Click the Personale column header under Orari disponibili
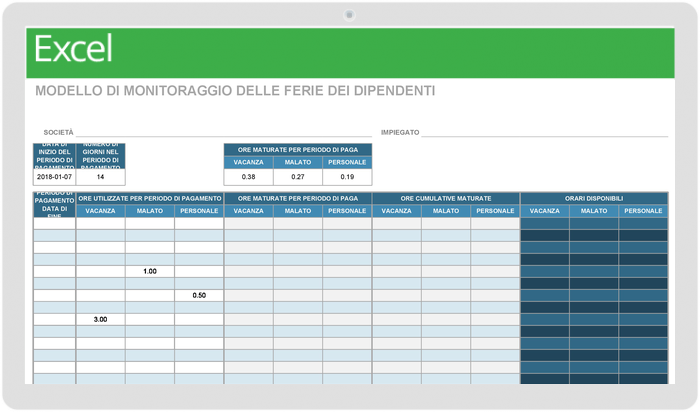Viewport: 700px width, 412px height. click(642, 211)
